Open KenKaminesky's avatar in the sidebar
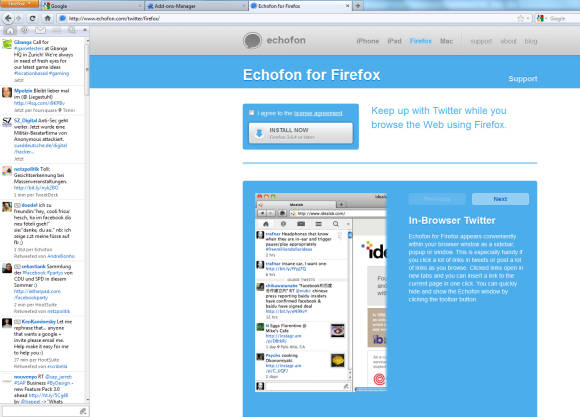This screenshot has height=417, width=580. point(7,323)
